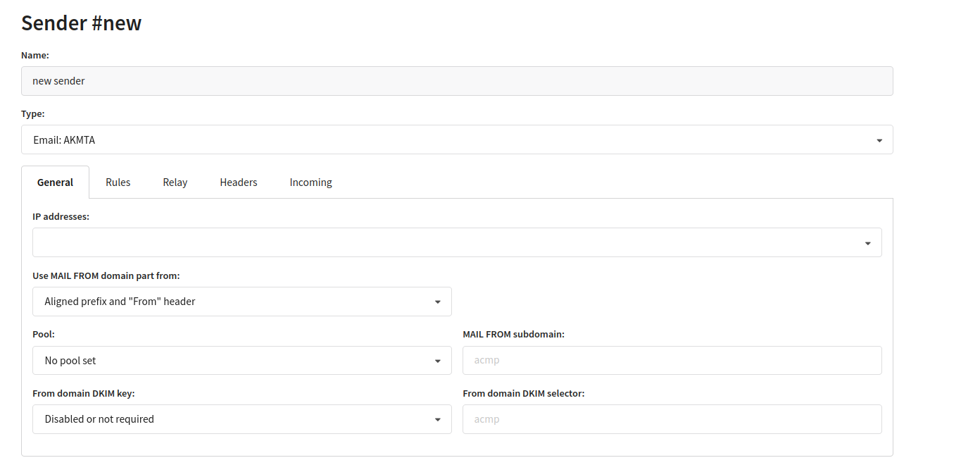The image size is (980, 465).
Task: Click the arrow icon of MAIL FROM domain selector
Action: click(438, 302)
